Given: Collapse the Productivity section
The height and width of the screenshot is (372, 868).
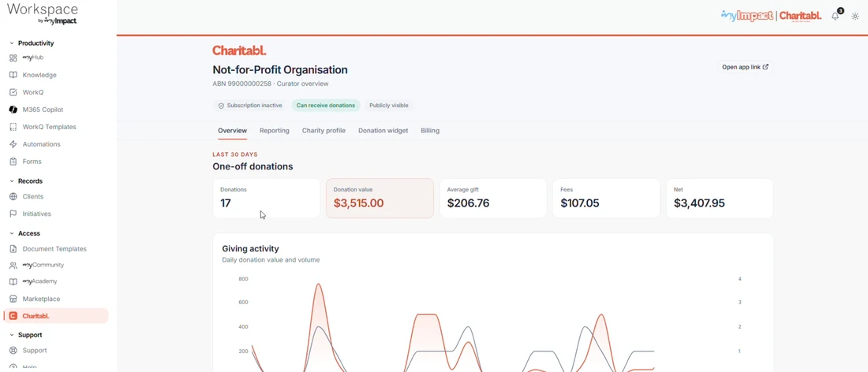Looking at the screenshot, I should tap(12, 43).
